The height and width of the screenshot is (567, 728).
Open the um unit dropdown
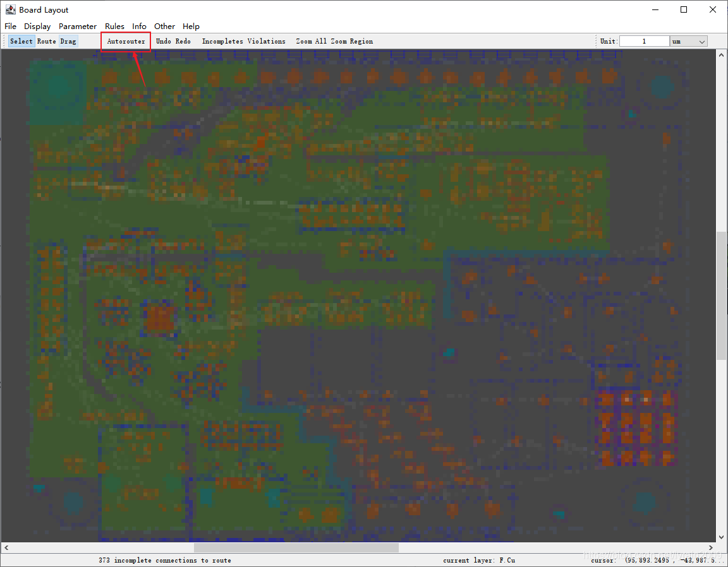click(689, 41)
